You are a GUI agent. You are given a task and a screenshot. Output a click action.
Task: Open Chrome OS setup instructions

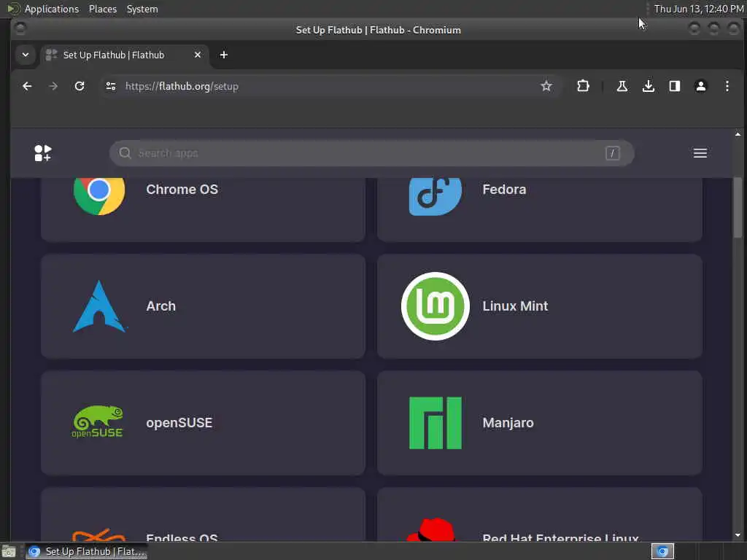click(203, 209)
